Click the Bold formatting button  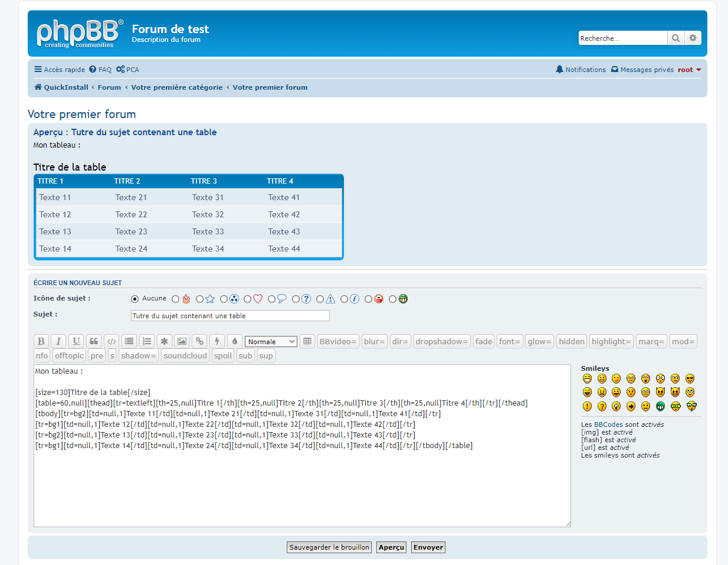(x=41, y=341)
